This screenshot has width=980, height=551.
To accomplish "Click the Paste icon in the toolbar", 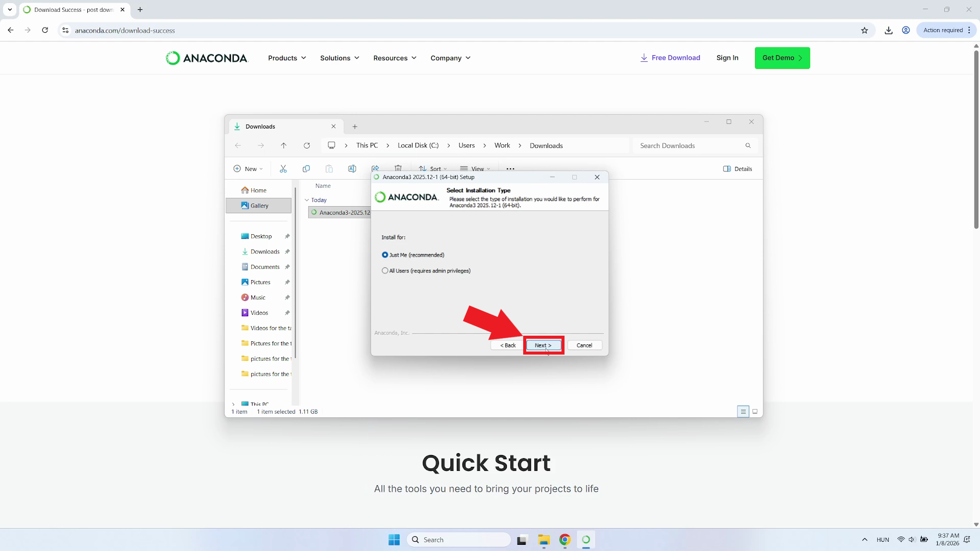I will tap(329, 169).
